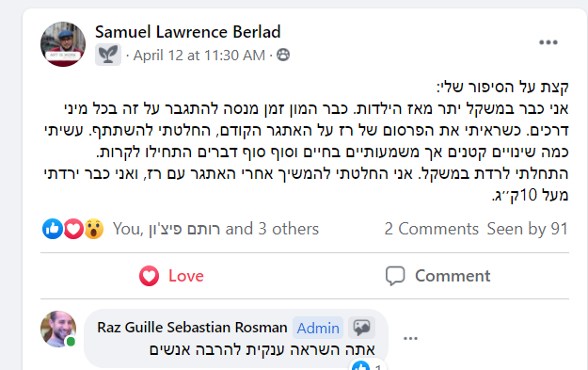Click the conversation starter badge icon

361,328
